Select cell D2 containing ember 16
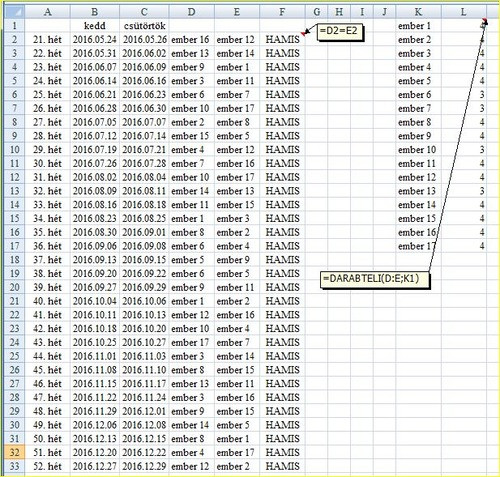 tap(191, 39)
